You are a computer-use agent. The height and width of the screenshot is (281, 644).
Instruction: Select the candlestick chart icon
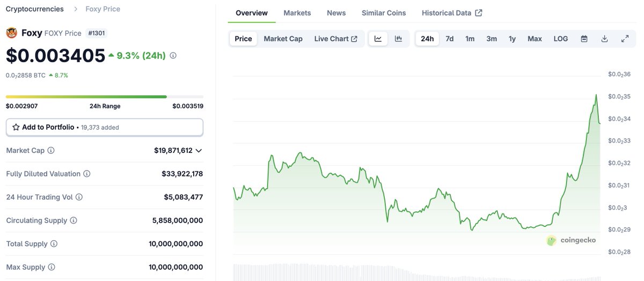399,39
